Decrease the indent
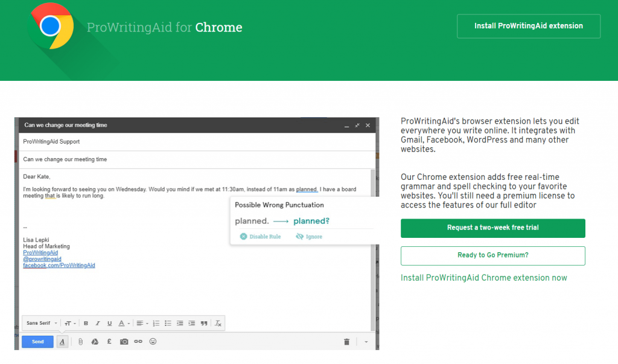The image size is (618, 364). click(180, 324)
